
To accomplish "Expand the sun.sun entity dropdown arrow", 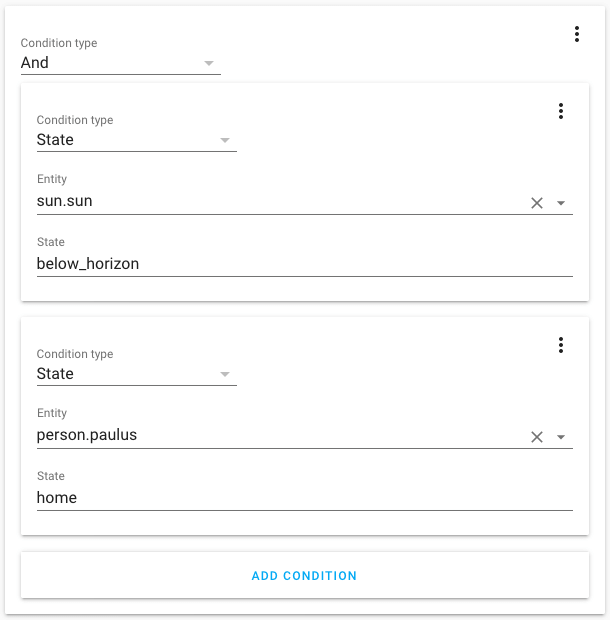I will 561,203.
